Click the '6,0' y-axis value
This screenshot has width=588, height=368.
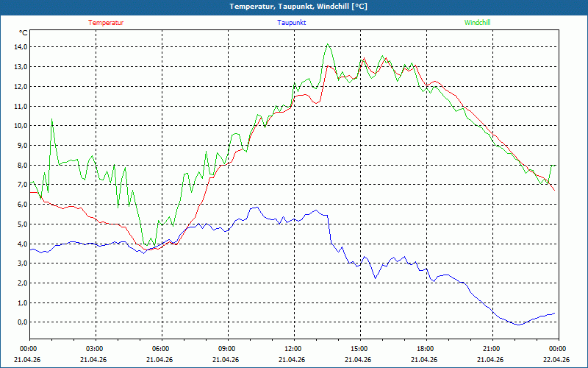click(x=22, y=205)
